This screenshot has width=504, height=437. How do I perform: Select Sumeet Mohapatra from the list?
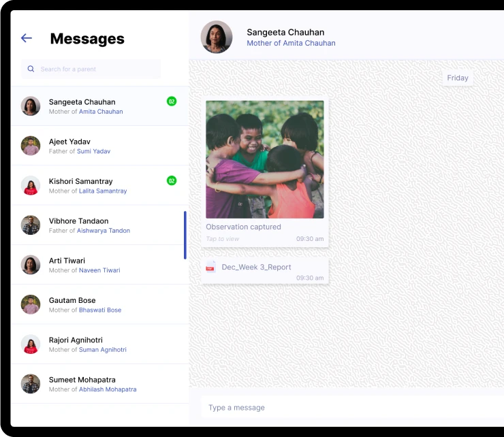click(x=82, y=380)
